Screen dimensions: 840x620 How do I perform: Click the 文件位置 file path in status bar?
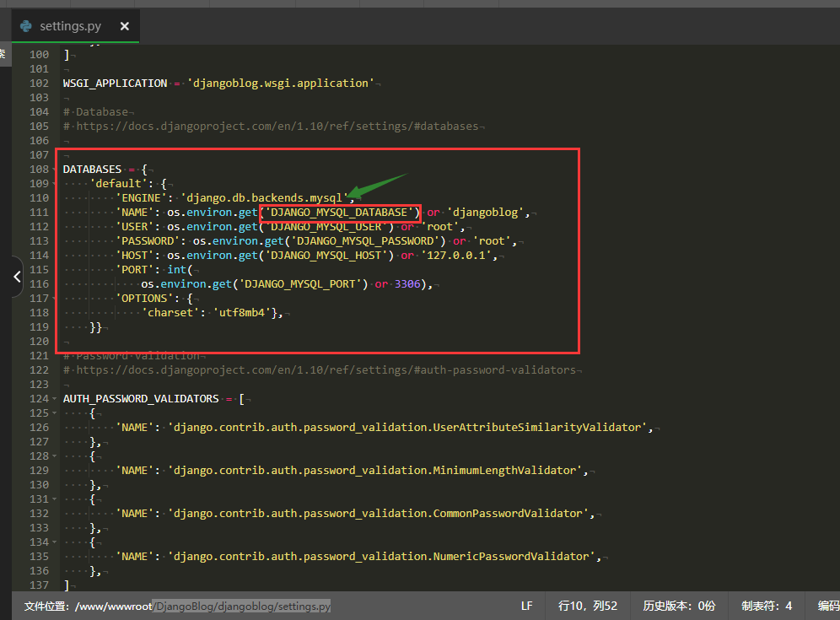[177, 606]
